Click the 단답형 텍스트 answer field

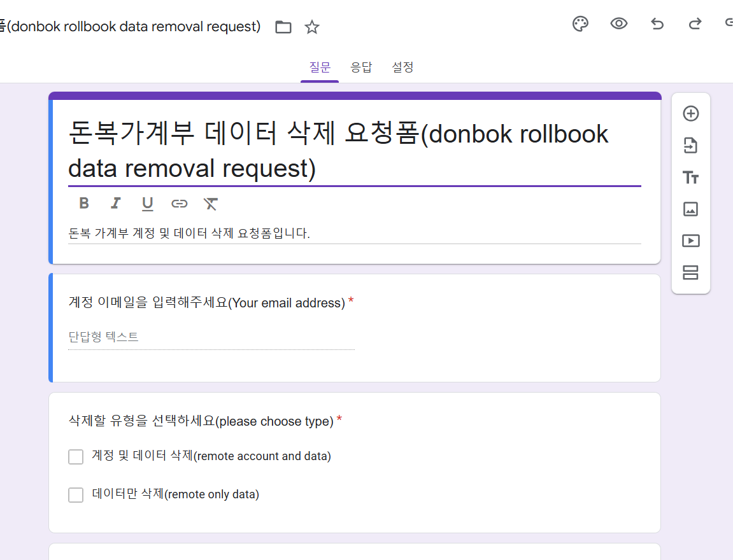click(211, 337)
